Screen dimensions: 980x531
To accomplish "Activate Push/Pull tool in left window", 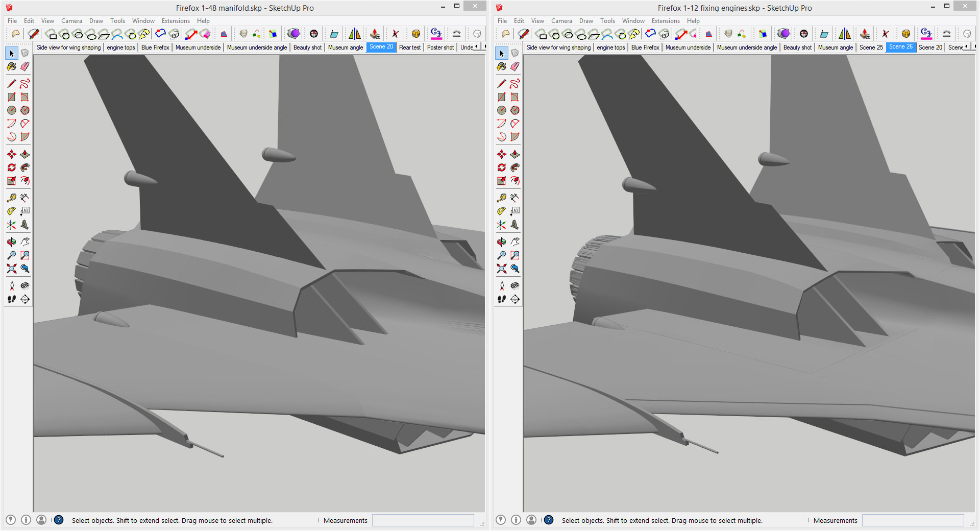I will 25,154.
